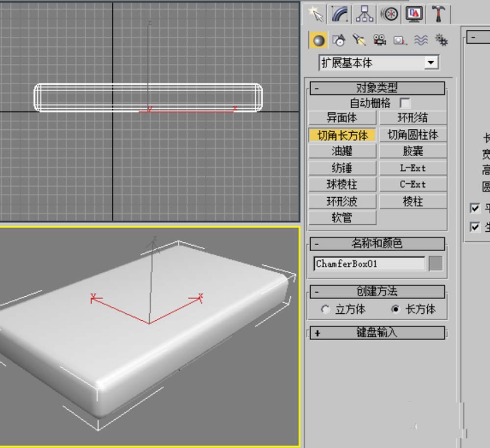490x448 pixels.
Task: Click the 球棱柱 object button
Action: tap(342, 185)
